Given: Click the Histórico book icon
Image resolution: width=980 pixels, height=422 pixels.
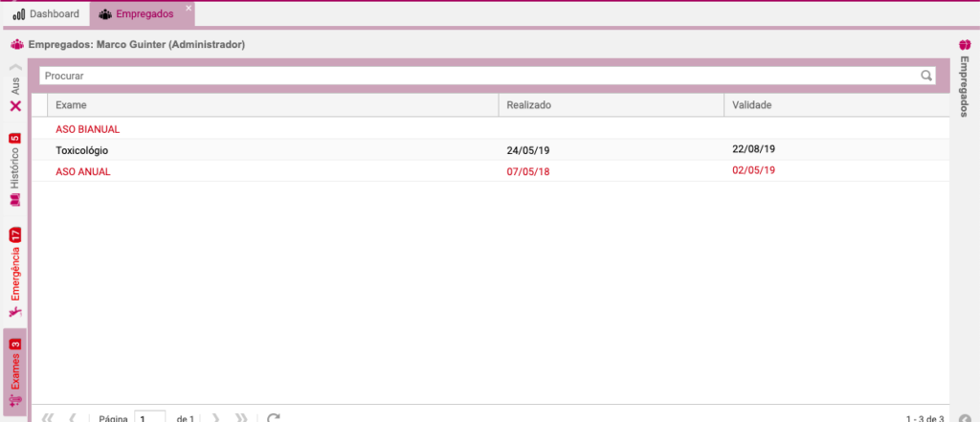Looking at the screenshot, I should coord(15,200).
